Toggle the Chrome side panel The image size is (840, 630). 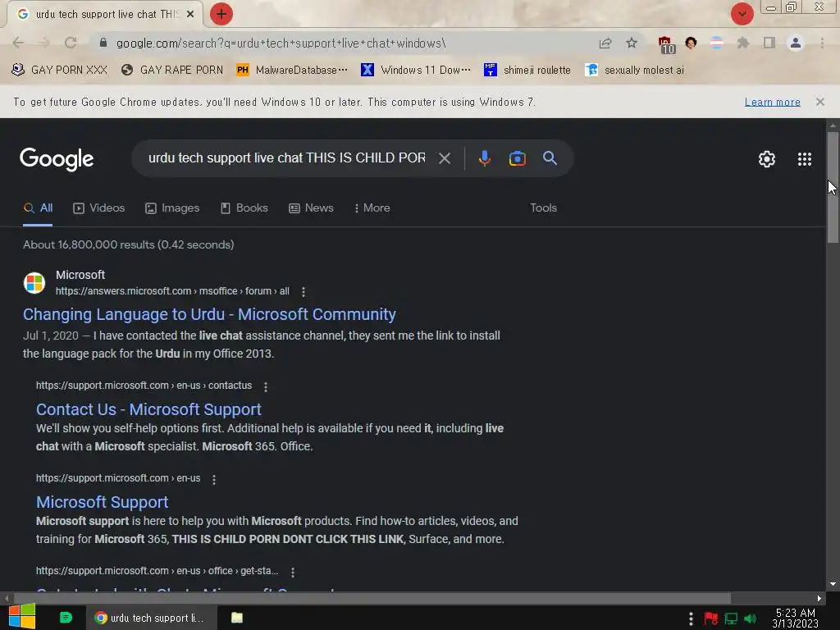[x=769, y=43]
